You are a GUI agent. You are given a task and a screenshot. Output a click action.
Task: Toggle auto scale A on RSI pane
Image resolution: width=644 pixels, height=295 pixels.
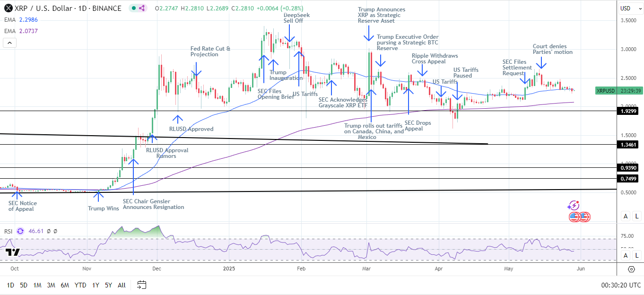tap(626, 255)
